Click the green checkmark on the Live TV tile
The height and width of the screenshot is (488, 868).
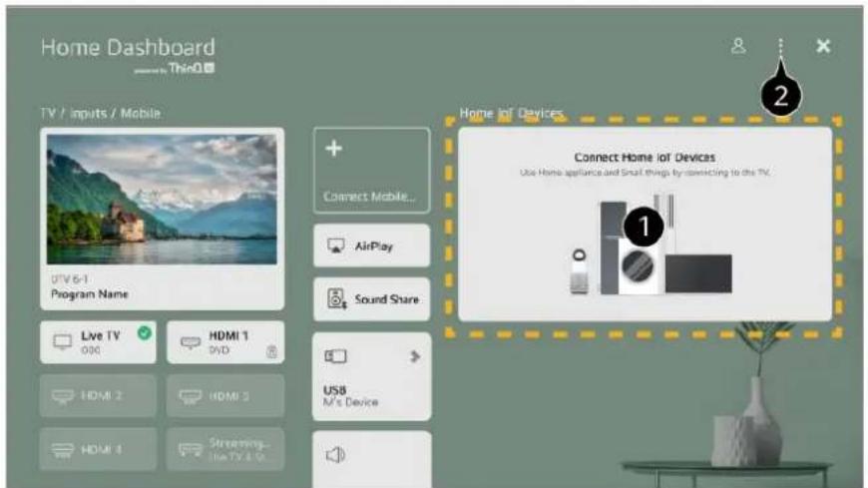click(x=145, y=333)
